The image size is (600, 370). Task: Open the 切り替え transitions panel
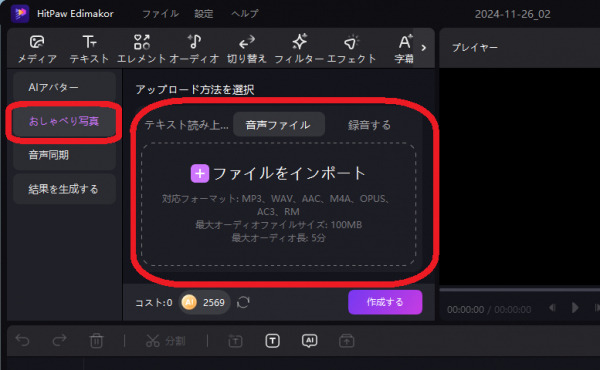246,49
